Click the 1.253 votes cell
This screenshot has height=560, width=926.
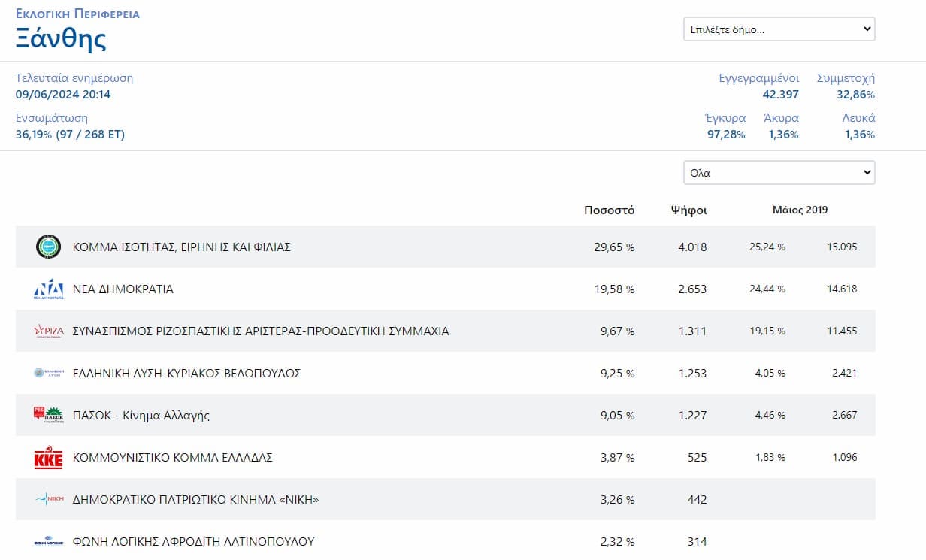coord(692,373)
